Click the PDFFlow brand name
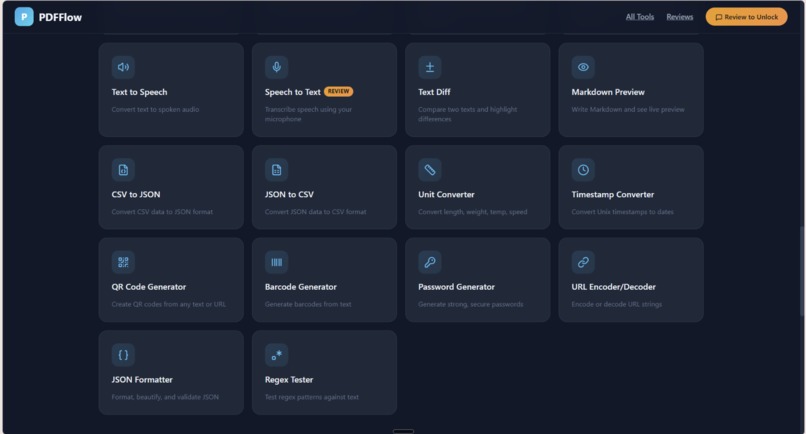The height and width of the screenshot is (434, 806). tap(60, 17)
